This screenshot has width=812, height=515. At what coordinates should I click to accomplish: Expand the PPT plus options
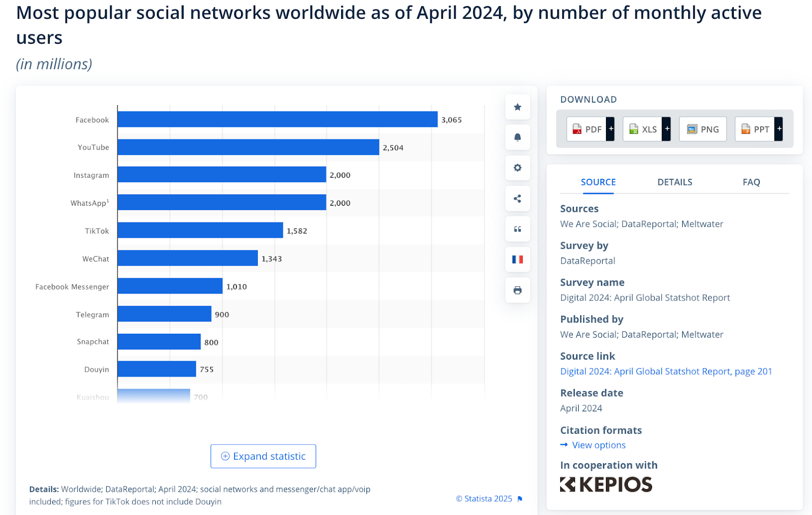click(x=779, y=129)
